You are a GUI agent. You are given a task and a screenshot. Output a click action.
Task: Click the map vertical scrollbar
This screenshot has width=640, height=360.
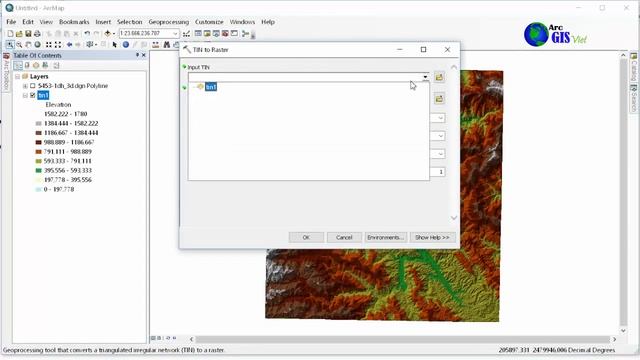[623, 191]
